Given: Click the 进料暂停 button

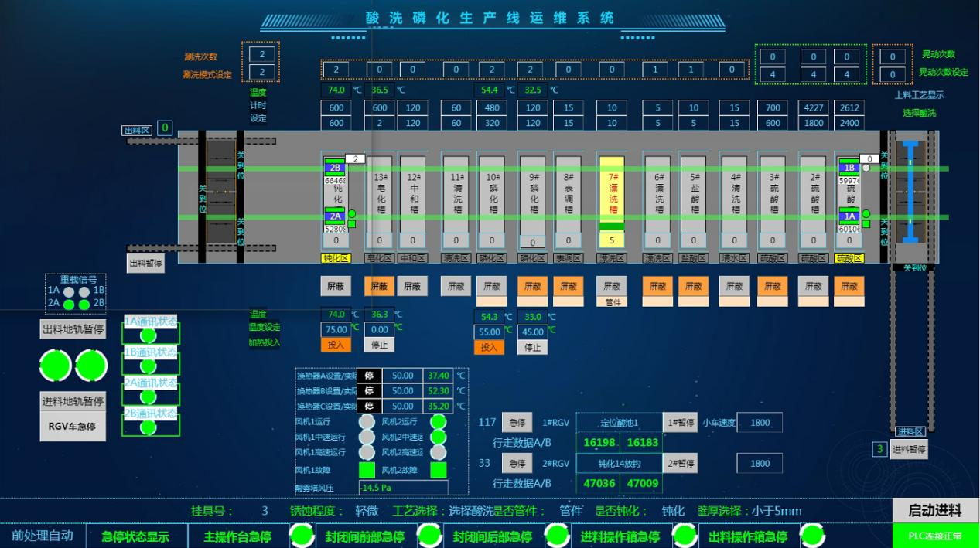Looking at the screenshot, I should pyautogui.click(x=908, y=450).
